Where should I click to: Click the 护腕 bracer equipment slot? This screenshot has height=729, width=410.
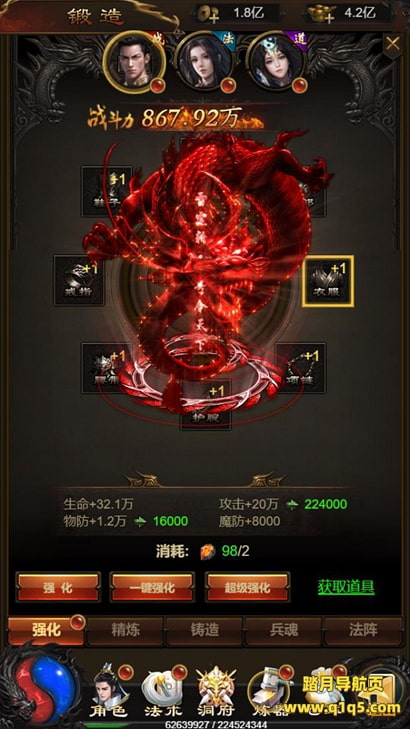coord(205,405)
